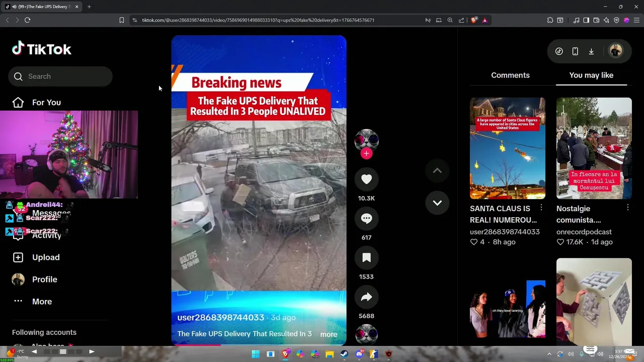This screenshot has width=644, height=362.
Task: Switch to the You may like tab
Action: (x=591, y=75)
